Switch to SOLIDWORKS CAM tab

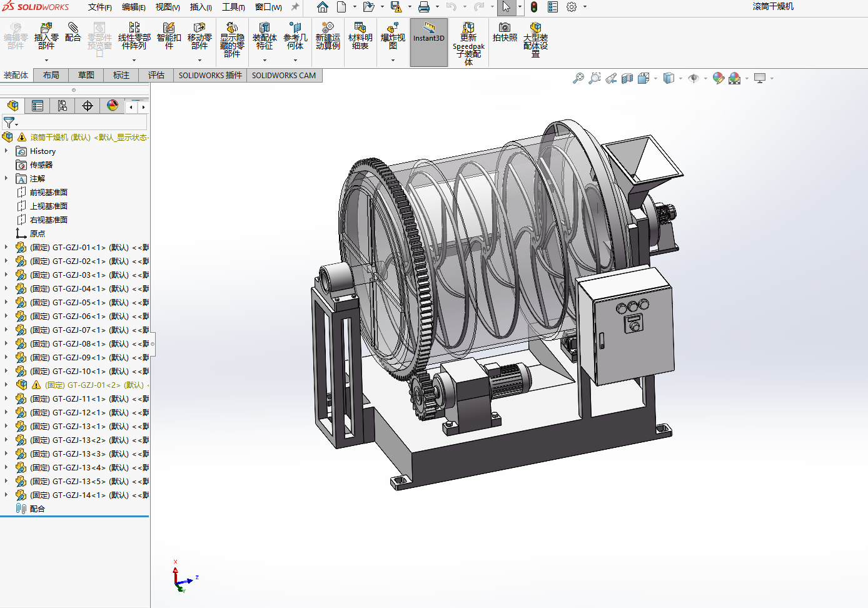point(284,75)
